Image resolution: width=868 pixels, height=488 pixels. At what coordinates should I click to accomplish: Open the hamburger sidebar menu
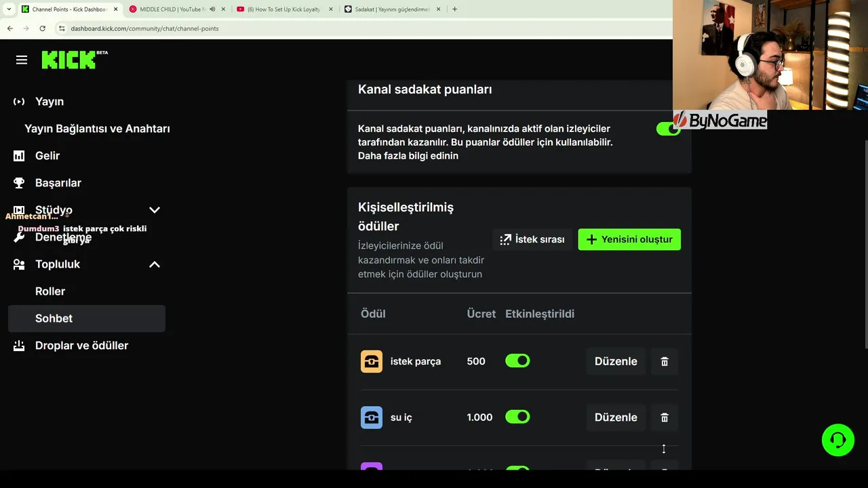click(x=22, y=60)
